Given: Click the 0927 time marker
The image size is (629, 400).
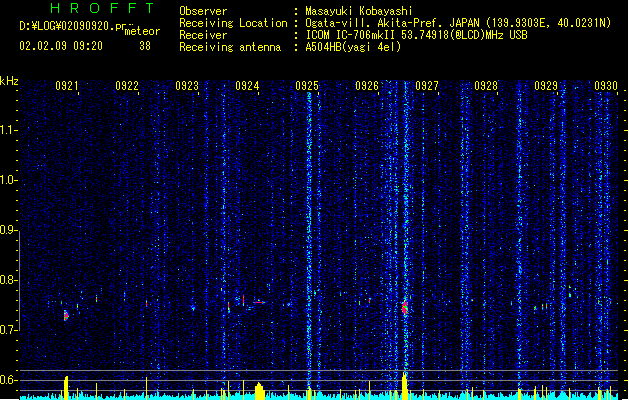Looking at the screenshot, I should click(427, 86).
